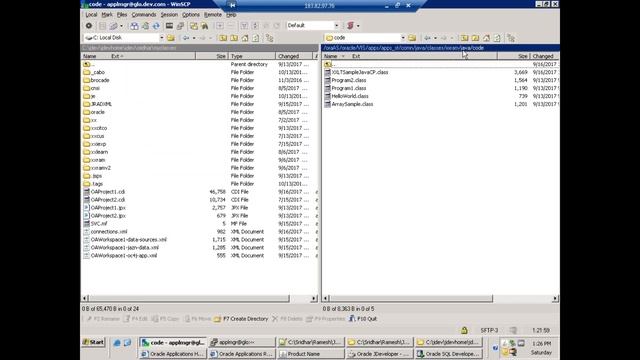Open the Files menu
This screenshot has width=640, height=360.
pos(122,15)
